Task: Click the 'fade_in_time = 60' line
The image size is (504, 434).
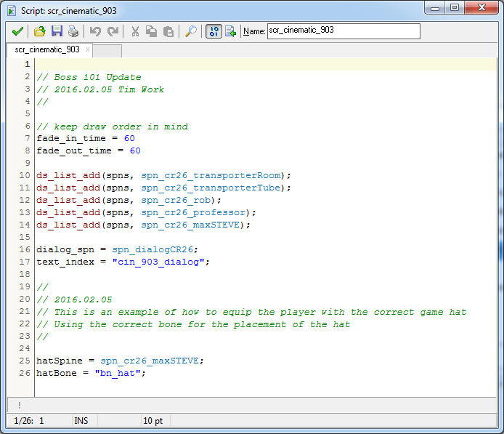Action: point(86,138)
